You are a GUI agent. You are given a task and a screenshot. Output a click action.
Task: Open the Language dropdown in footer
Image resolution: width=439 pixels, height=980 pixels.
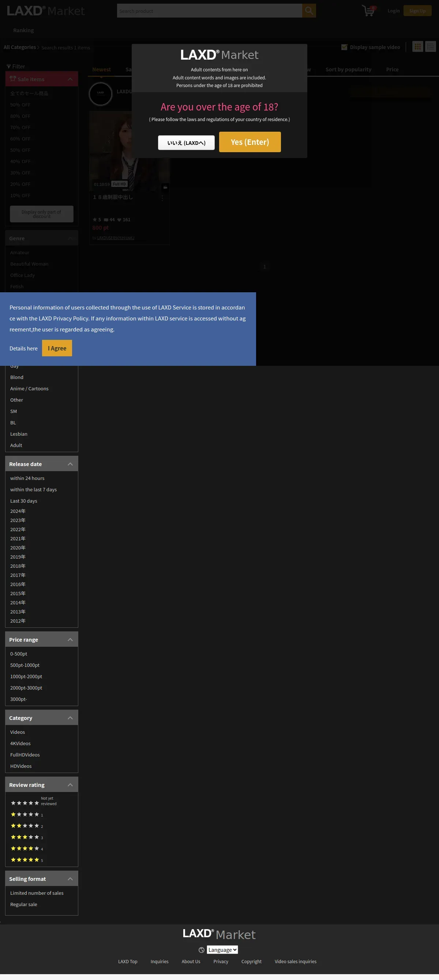(222, 950)
